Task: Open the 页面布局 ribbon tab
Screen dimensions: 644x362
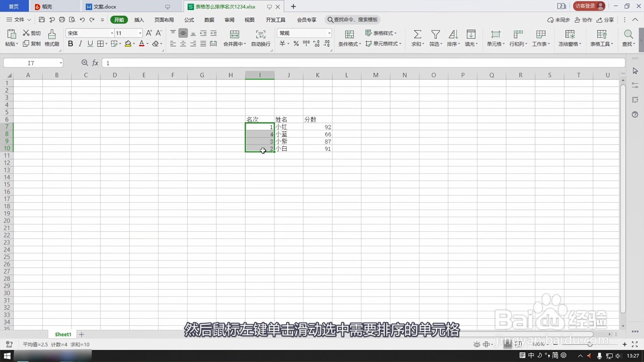Action: pos(164,20)
